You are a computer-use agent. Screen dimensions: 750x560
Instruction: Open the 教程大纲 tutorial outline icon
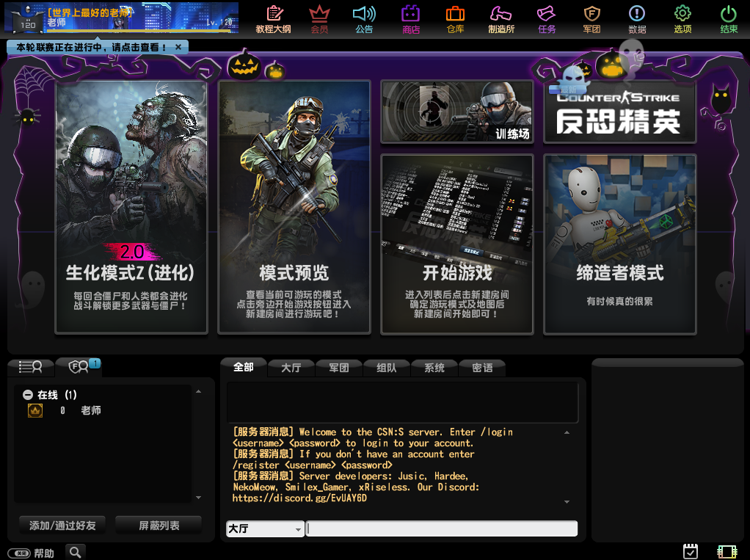point(274,19)
